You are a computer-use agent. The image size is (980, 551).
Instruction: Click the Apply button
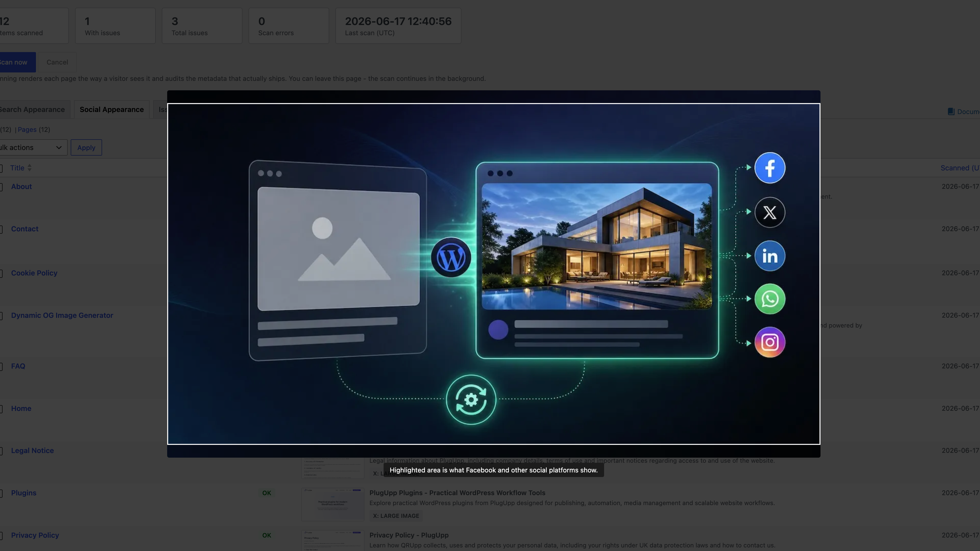coord(86,147)
